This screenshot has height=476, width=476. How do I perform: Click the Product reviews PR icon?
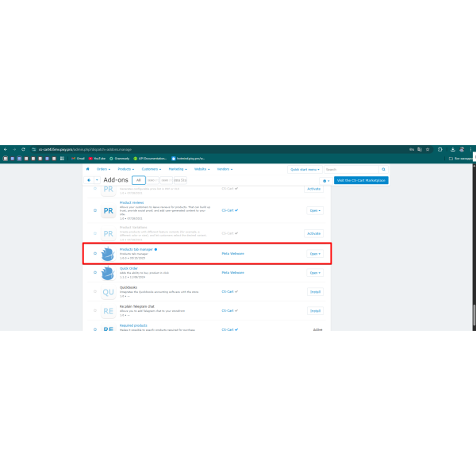tap(108, 211)
